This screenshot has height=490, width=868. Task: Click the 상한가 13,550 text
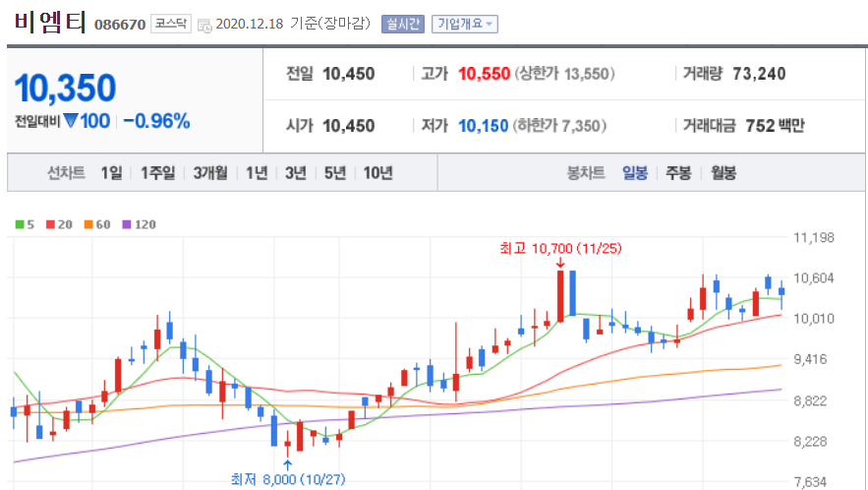[x=564, y=74]
